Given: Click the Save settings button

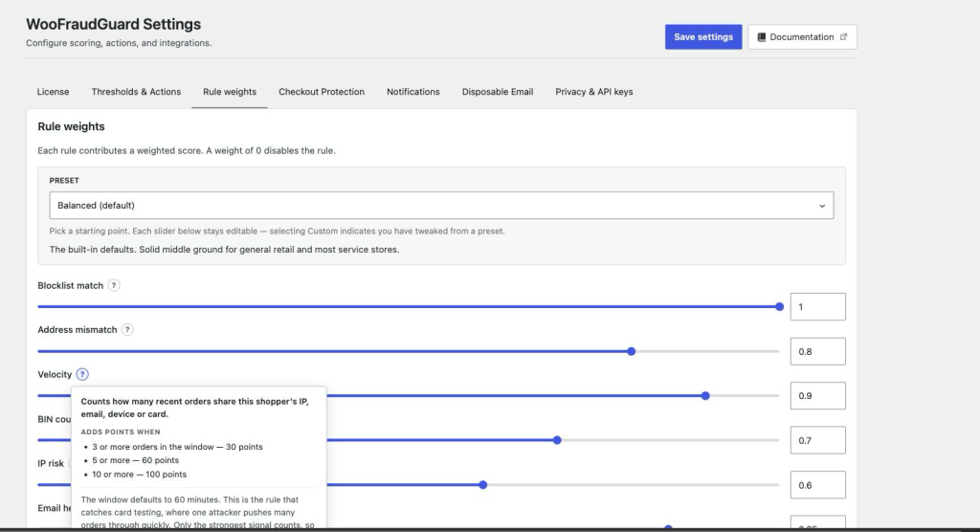Looking at the screenshot, I should point(703,37).
